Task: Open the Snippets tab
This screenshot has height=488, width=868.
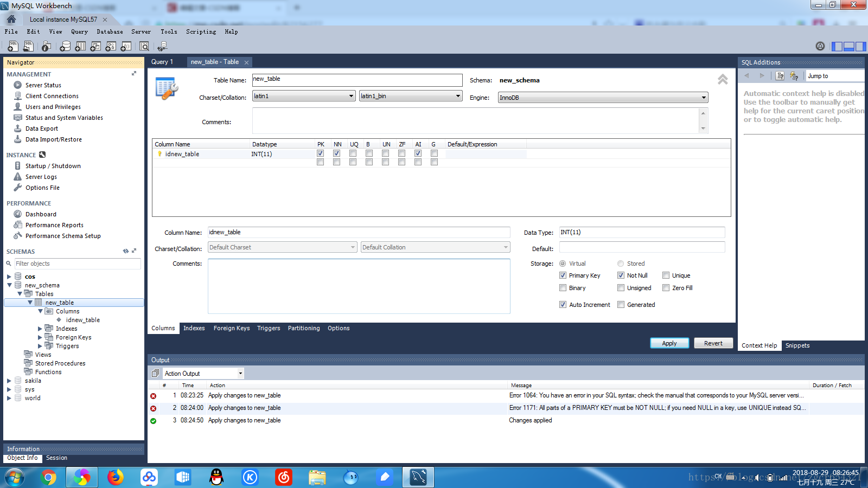Action: click(x=797, y=345)
